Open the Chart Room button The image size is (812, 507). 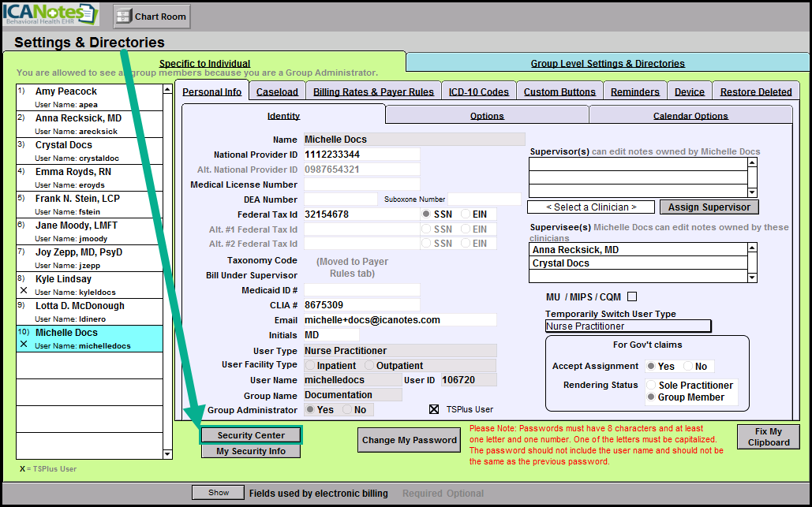coord(152,16)
